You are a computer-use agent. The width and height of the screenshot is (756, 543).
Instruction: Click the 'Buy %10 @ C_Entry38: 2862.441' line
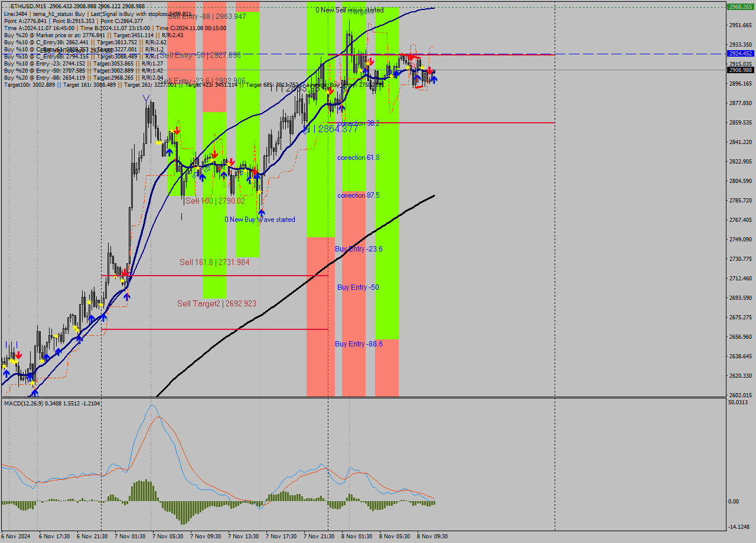85,42
